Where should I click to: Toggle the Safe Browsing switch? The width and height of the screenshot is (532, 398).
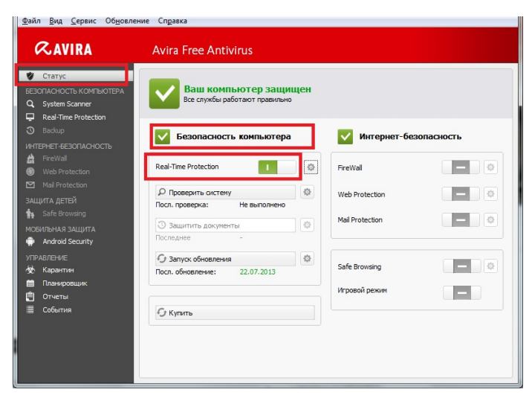tap(461, 266)
